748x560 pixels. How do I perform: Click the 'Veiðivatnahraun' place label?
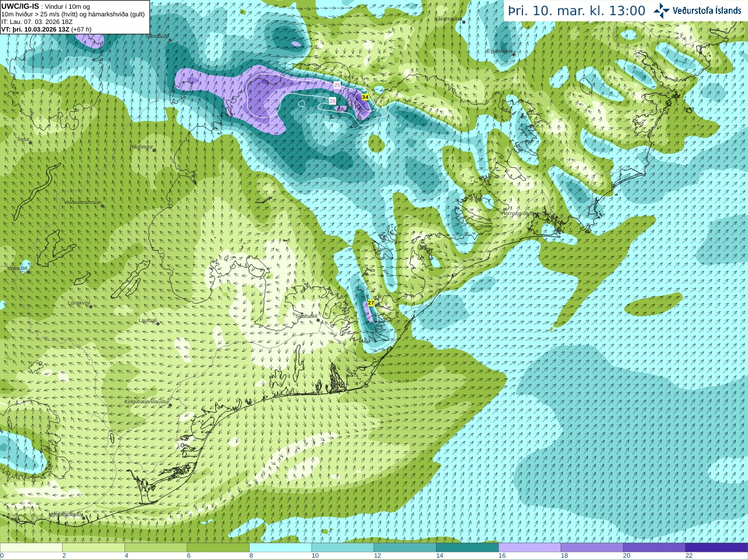82,202
